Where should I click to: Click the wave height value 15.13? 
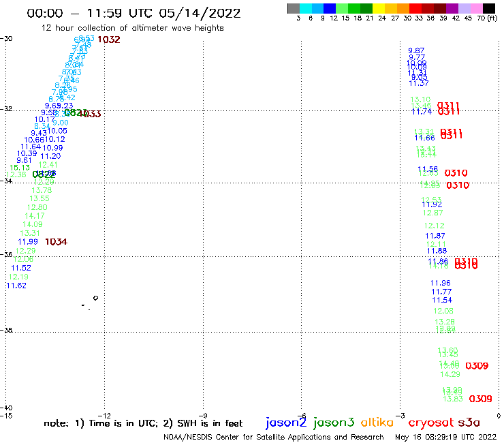point(20,168)
